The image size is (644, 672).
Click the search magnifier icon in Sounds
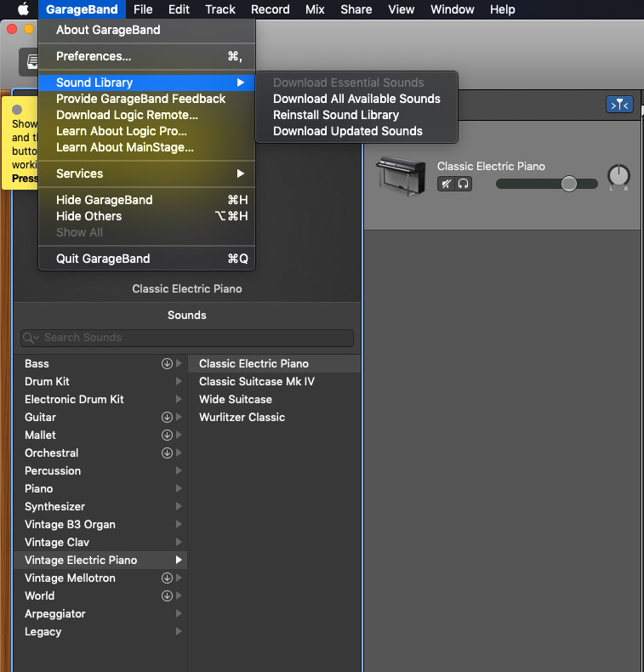[x=31, y=338]
